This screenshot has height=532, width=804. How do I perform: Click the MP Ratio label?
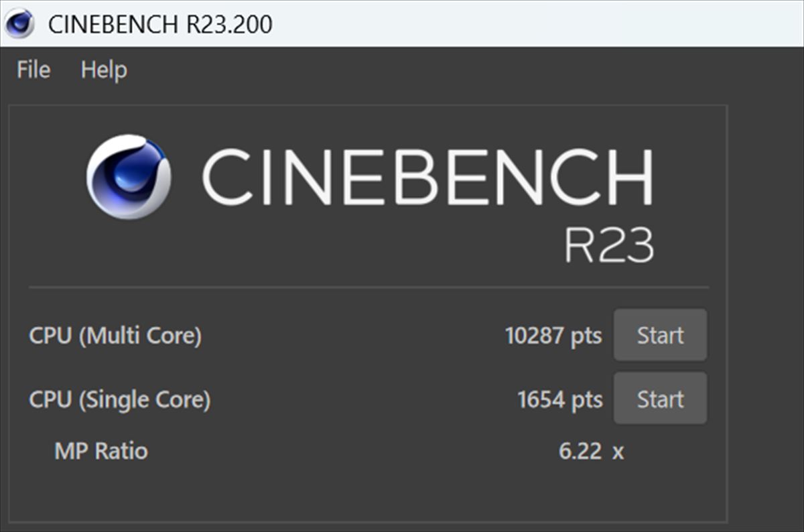[x=100, y=451]
